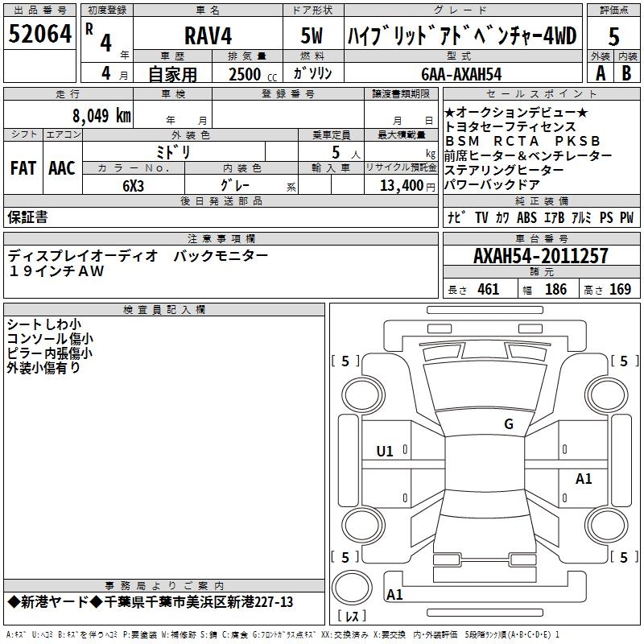Viewport: 644px width, 644px height.
Task: Click トヨタセーフティセンス line
Action: click(510, 126)
